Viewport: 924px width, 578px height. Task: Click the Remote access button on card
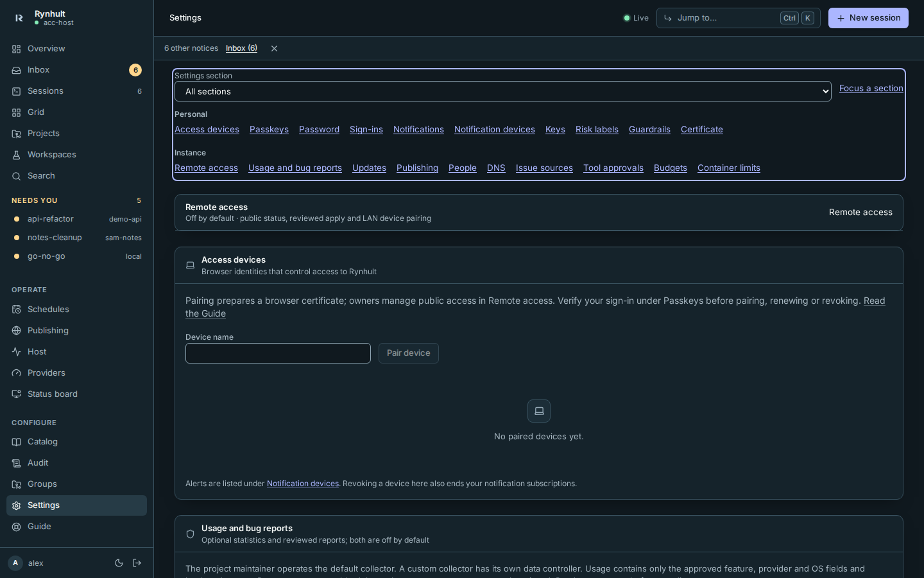[860, 213]
